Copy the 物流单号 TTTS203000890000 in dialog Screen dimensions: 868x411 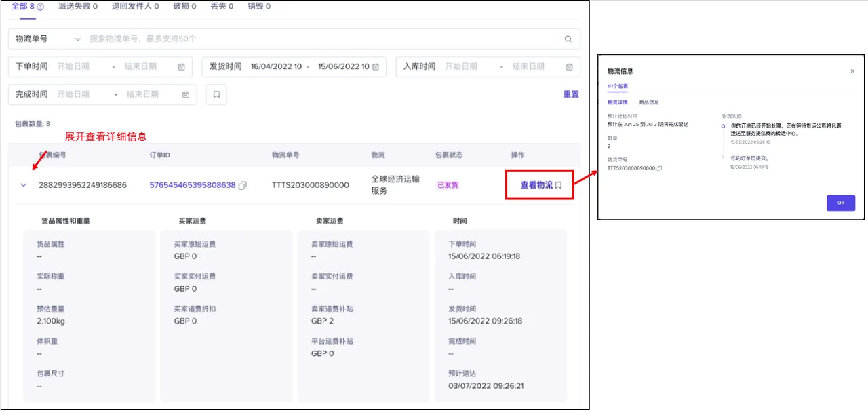point(659,169)
